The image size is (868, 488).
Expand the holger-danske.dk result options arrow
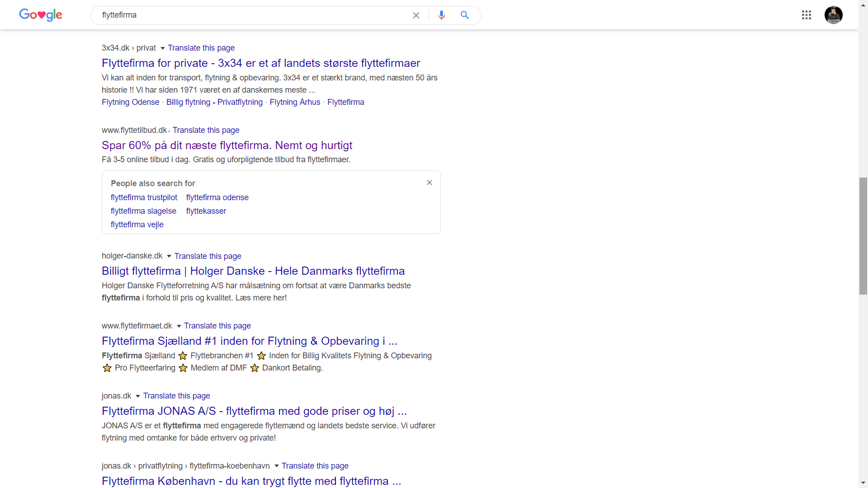pyautogui.click(x=169, y=256)
